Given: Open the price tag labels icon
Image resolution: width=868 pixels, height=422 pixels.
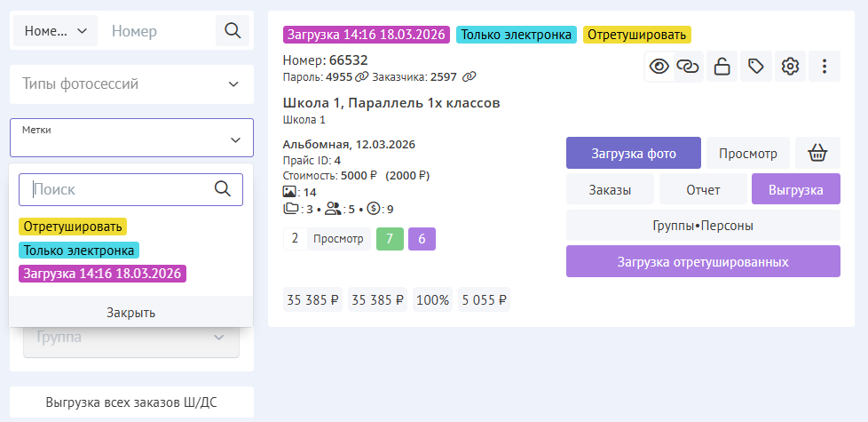Looking at the screenshot, I should pyautogui.click(x=756, y=66).
